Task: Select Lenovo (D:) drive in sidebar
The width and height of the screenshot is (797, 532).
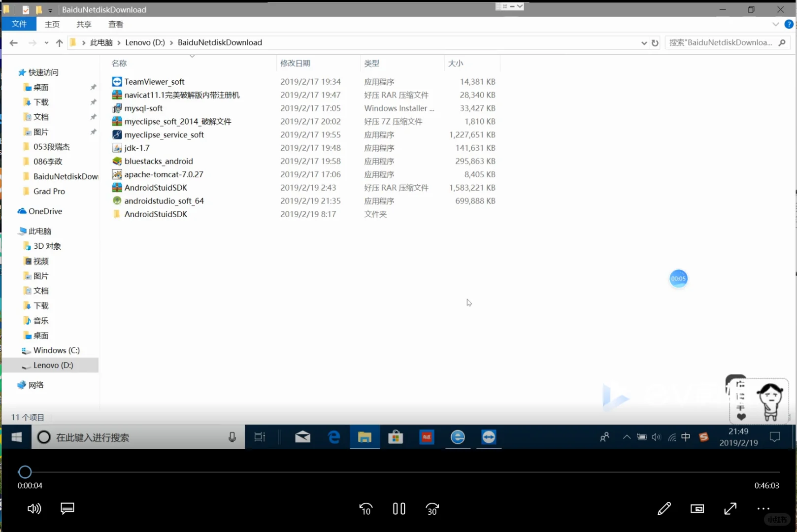Action: click(x=53, y=365)
